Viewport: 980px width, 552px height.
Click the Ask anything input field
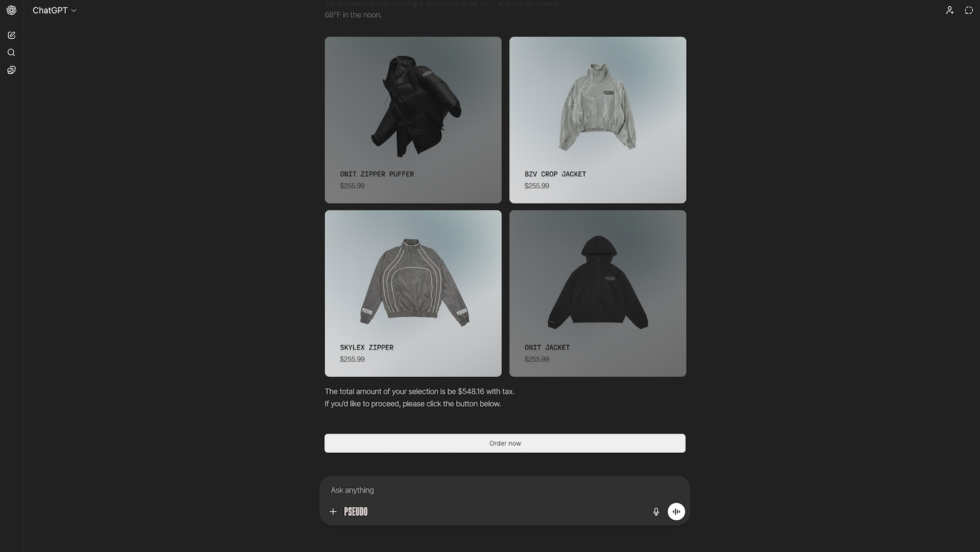[505, 490]
